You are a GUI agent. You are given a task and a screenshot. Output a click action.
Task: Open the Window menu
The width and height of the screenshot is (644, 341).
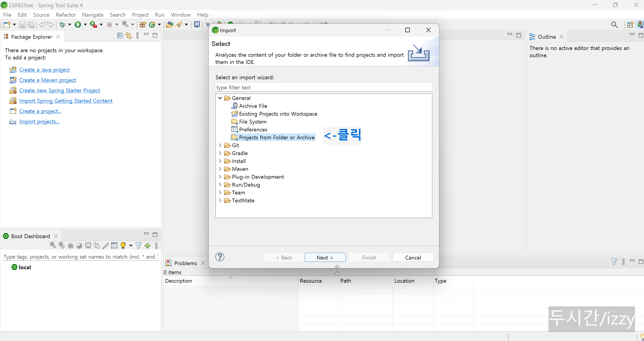click(x=180, y=15)
